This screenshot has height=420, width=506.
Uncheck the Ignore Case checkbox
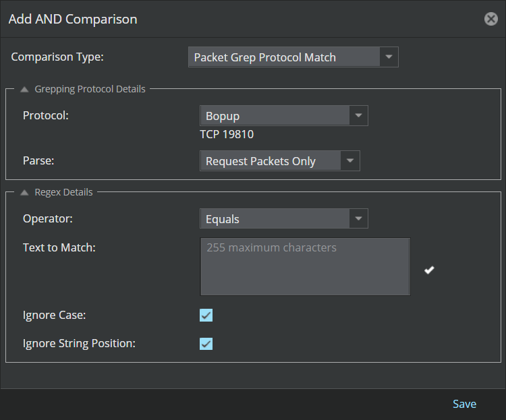[206, 315]
